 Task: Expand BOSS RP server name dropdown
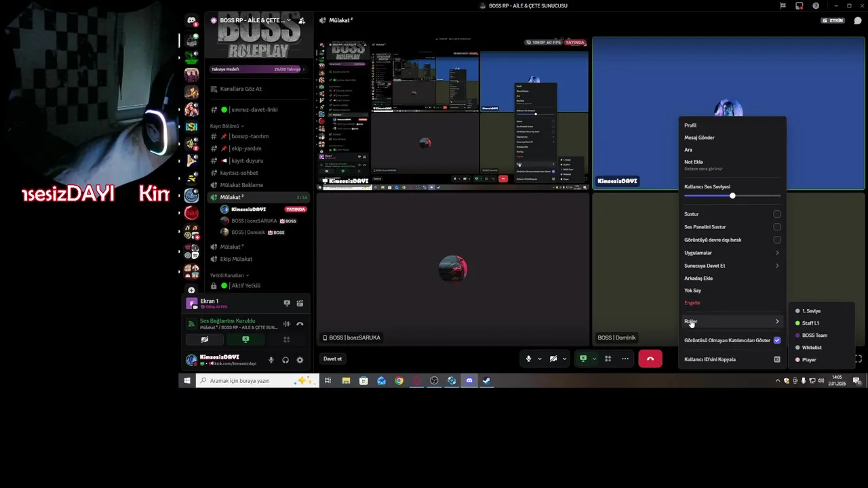click(x=290, y=20)
